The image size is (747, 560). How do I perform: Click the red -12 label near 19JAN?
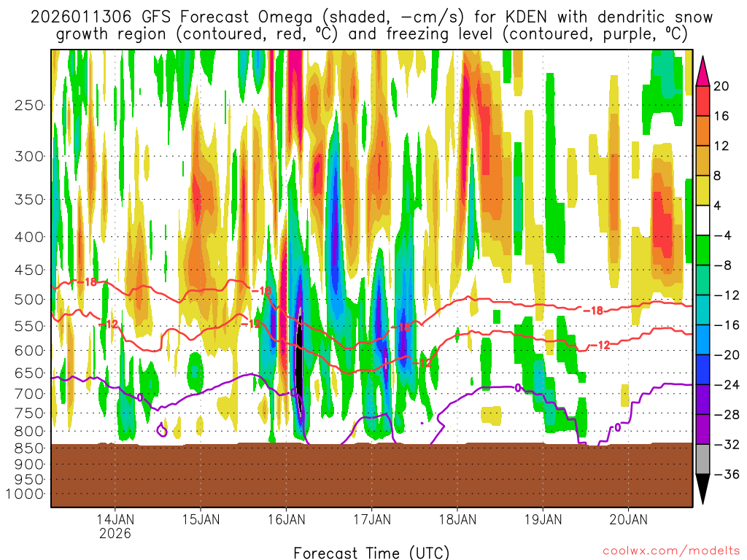pos(600,345)
